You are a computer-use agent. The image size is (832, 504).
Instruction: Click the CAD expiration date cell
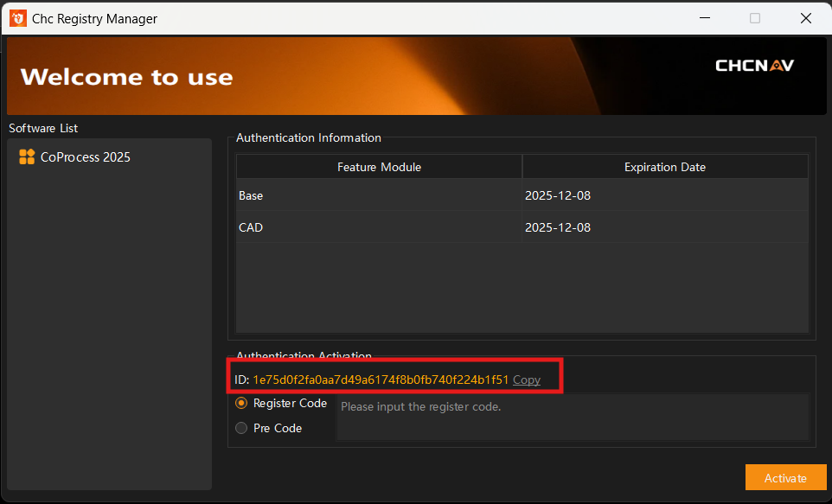point(664,227)
